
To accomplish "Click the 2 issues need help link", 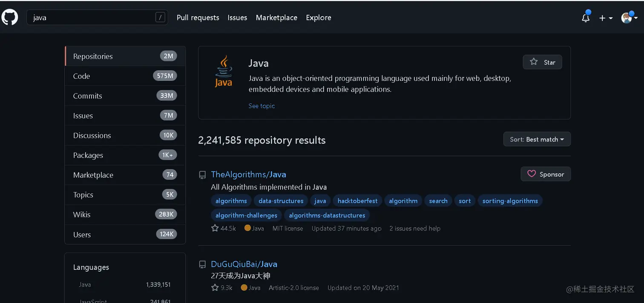I will (415, 229).
